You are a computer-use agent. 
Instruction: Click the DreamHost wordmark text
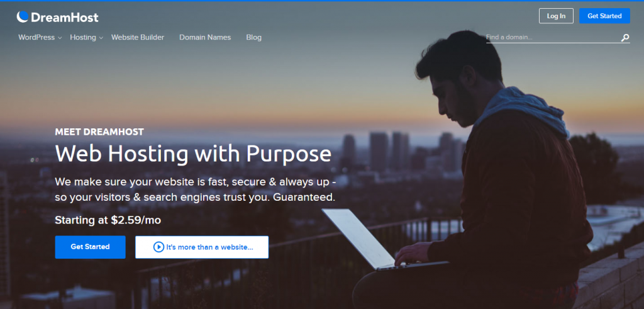(x=65, y=17)
